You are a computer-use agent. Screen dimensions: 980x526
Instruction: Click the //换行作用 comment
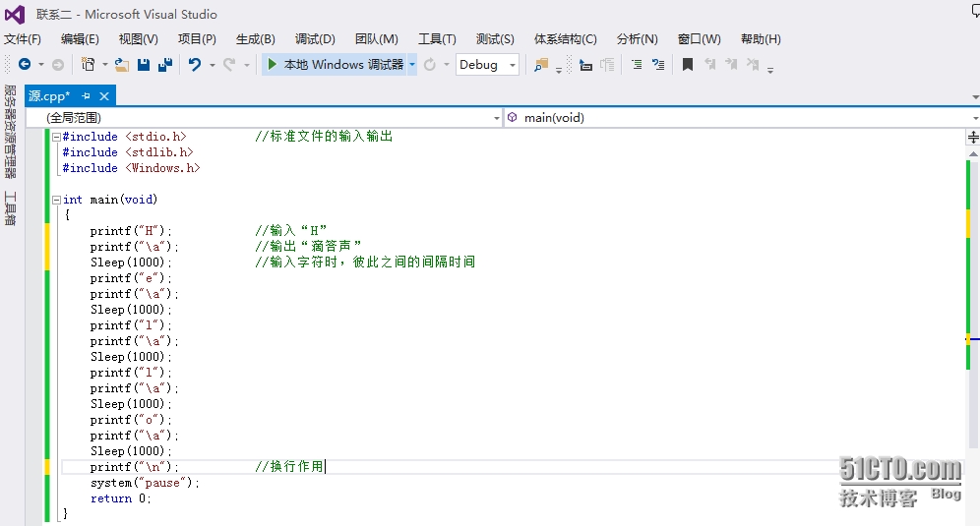tap(289, 467)
